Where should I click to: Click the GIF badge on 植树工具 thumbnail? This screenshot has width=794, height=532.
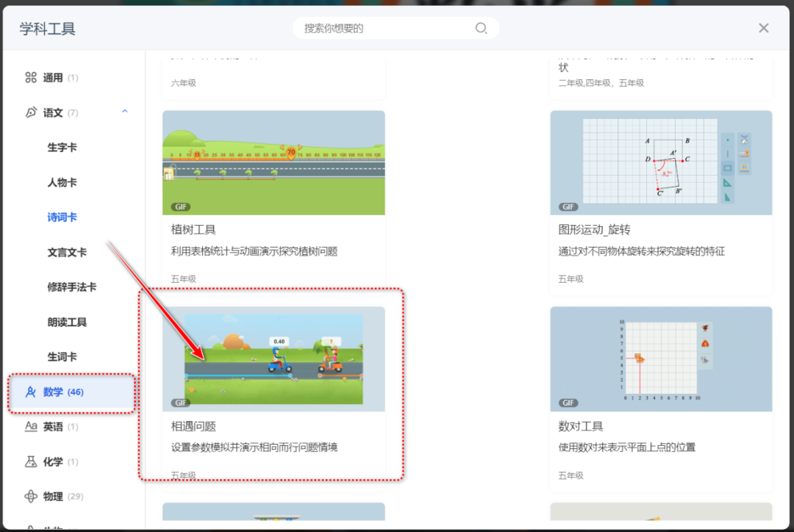(182, 206)
